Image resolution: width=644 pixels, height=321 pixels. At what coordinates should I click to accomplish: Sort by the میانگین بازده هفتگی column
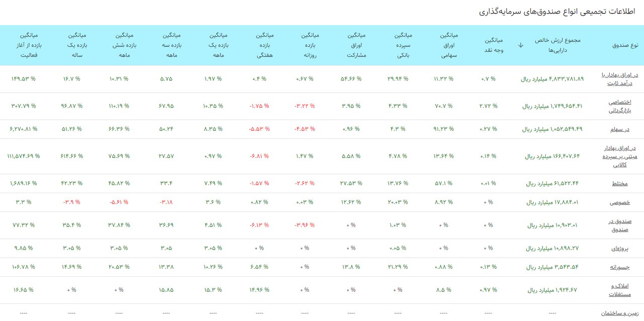tap(264, 45)
